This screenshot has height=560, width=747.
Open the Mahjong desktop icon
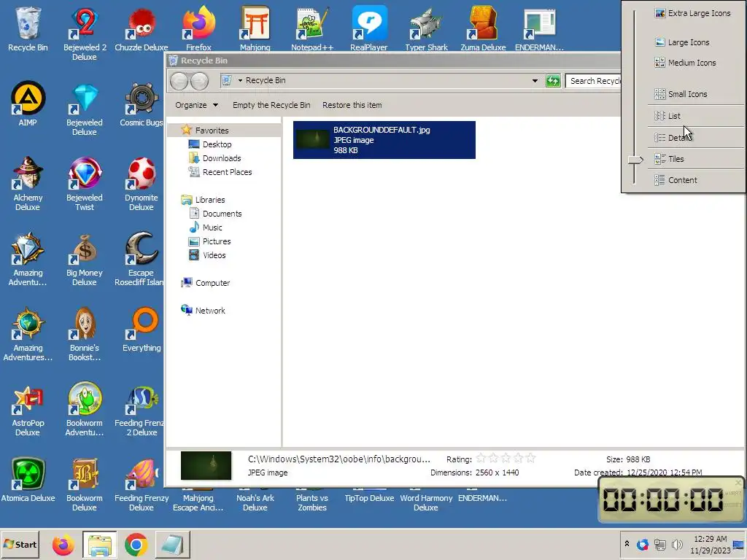(x=255, y=28)
